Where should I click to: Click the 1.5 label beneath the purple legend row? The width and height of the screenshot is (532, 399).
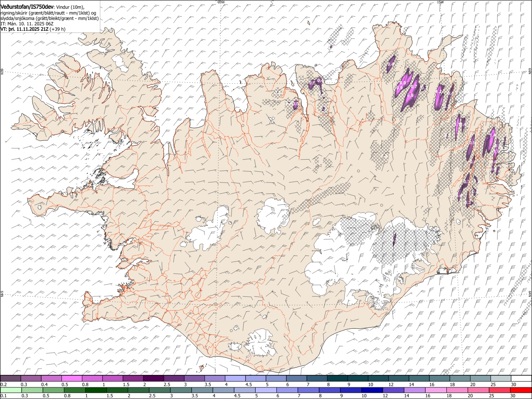pos(126,384)
